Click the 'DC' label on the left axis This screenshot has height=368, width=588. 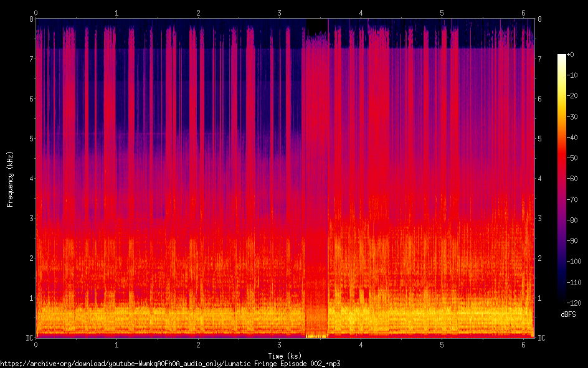28,338
